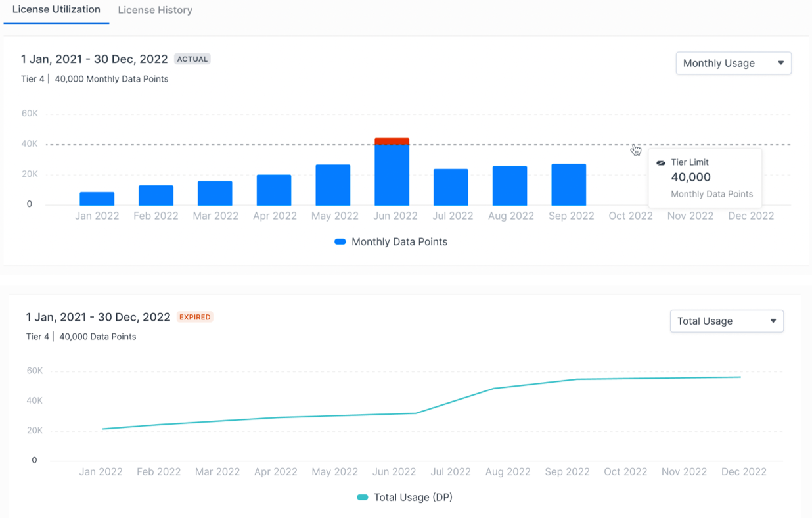Click the Jun 2022 bar's red overage segment
Image resolution: width=812 pixels, height=518 pixels.
tap(392, 141)
